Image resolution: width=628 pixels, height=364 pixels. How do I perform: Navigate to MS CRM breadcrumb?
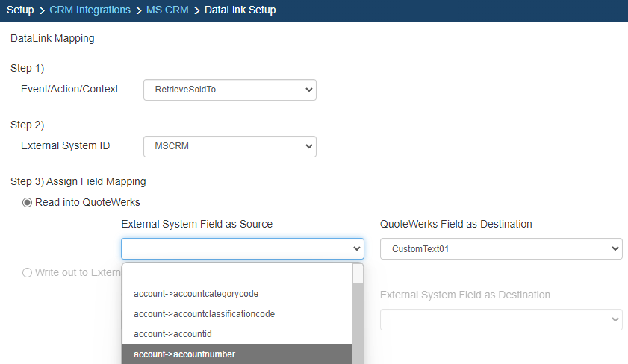[x=168, y=10]
